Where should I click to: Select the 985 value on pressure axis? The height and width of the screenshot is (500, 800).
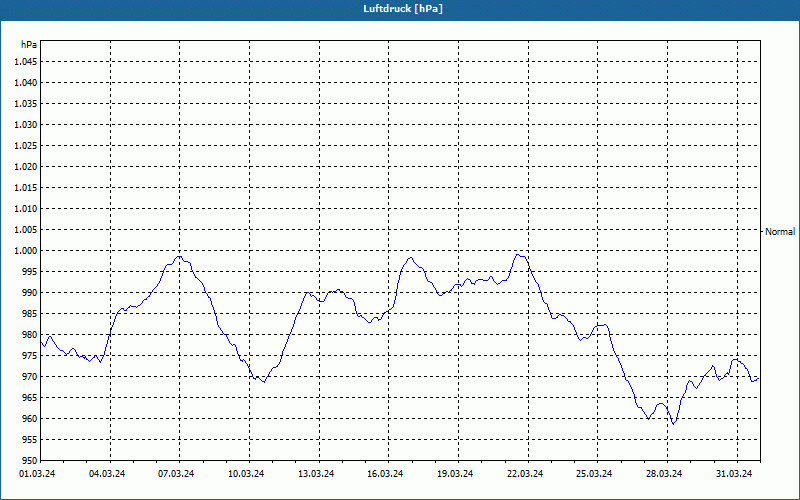(x=30, y=314)
